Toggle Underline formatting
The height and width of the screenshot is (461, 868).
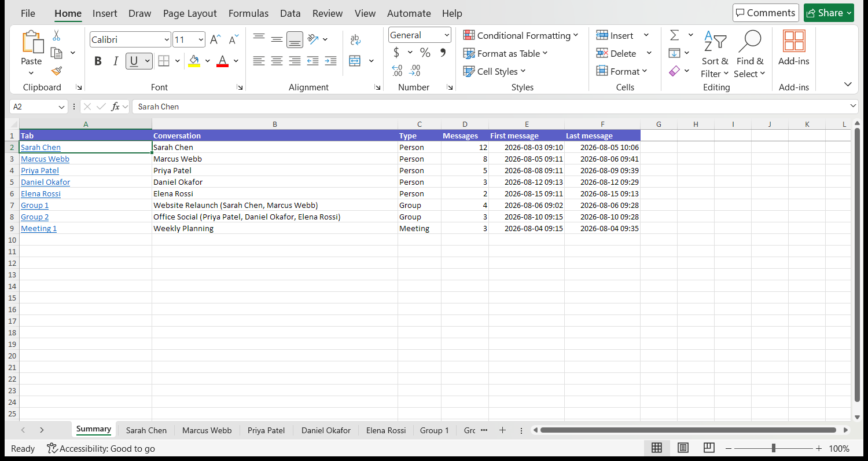134,61
